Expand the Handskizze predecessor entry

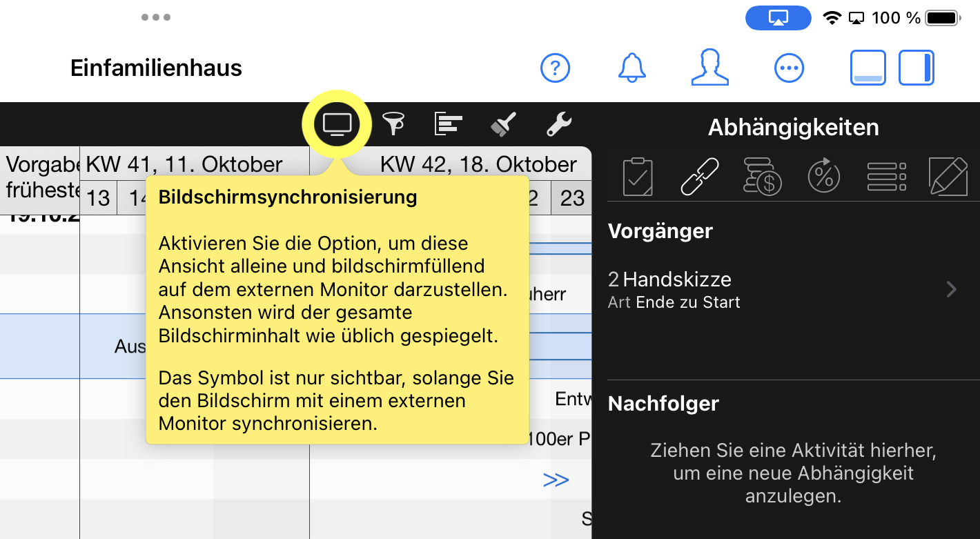(950, 289)
